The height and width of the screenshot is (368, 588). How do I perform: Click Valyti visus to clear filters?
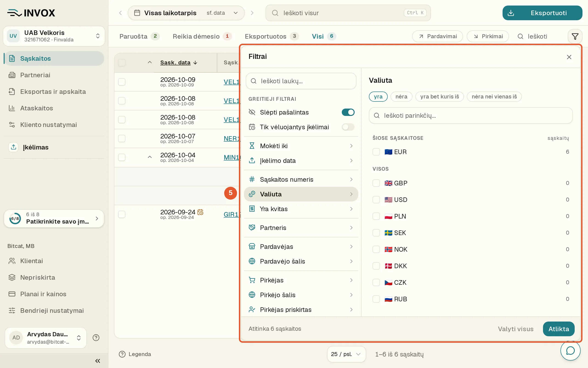click(516, 329)
